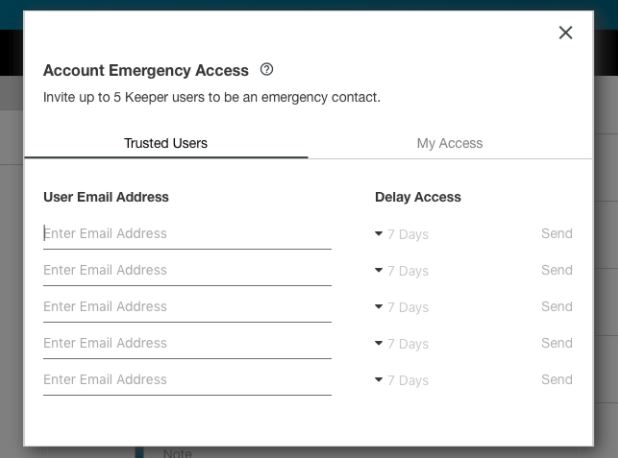Expand the fourth row's delay dropdown

tap(402, 344)
